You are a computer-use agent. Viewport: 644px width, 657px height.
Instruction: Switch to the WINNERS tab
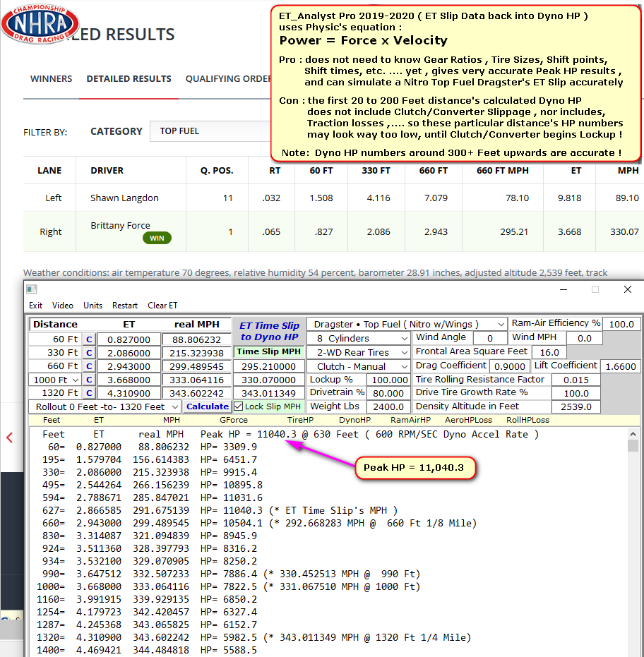(51, 79)
